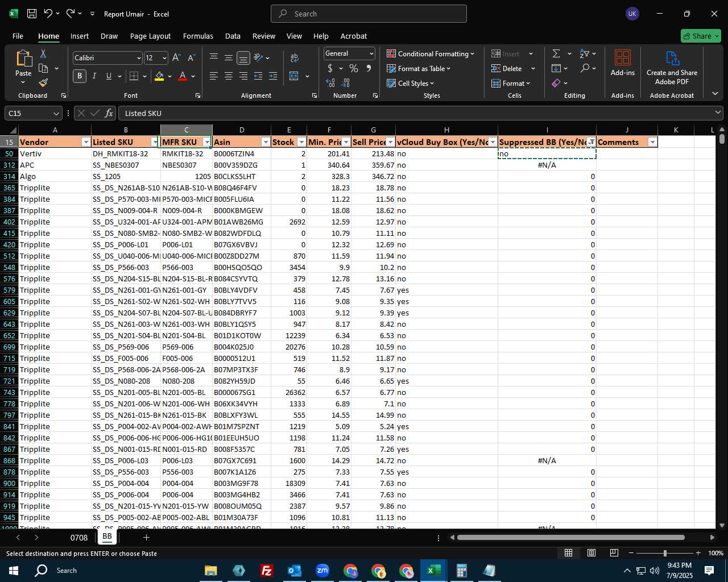Open the General number format dropdown
Viewport: 728px width, 582px height.
(371, 53)
